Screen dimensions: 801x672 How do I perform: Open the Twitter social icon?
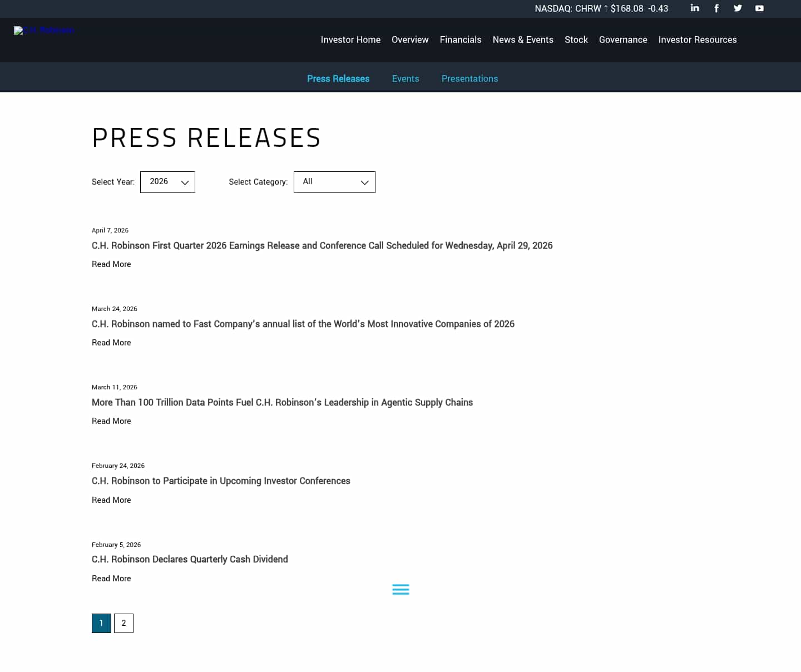click(x=738, y=8)
